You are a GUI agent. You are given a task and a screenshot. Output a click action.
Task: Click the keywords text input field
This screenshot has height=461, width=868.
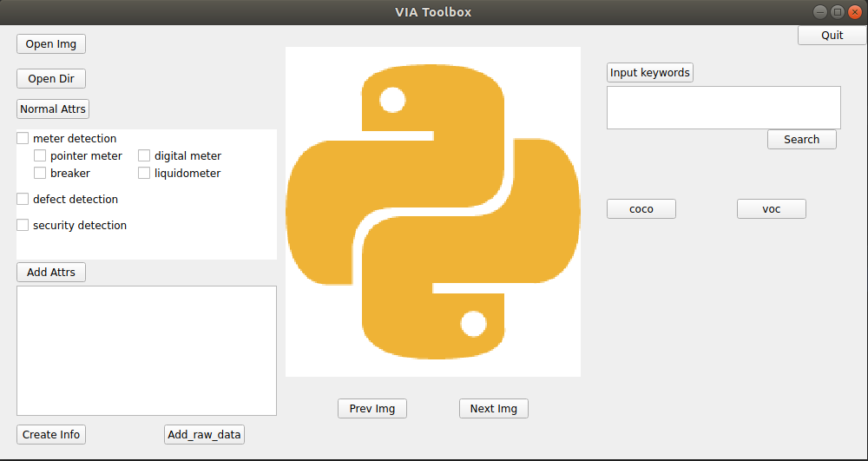click(723, 108)
